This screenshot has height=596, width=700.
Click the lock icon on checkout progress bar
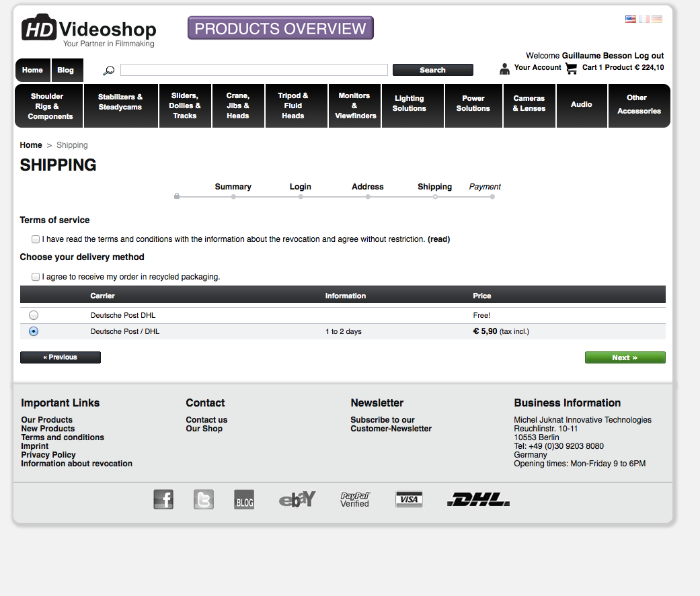tap(177, 196)
